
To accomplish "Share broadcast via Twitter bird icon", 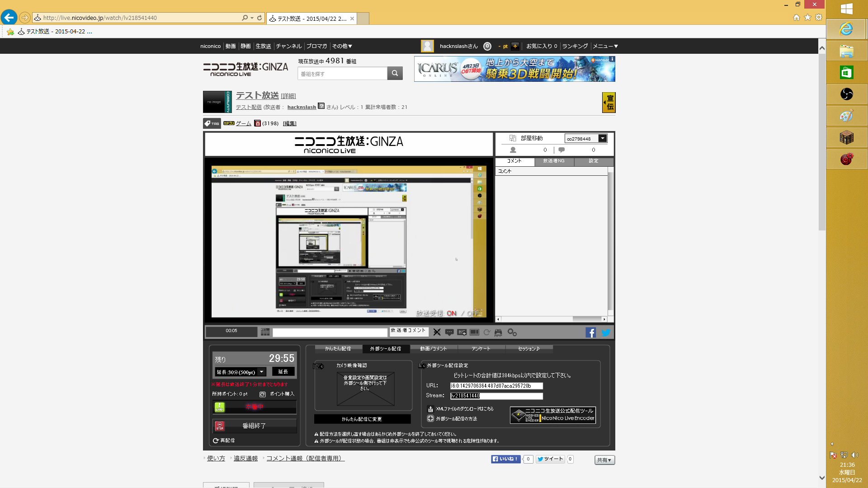I will click(x=606, y=333).
